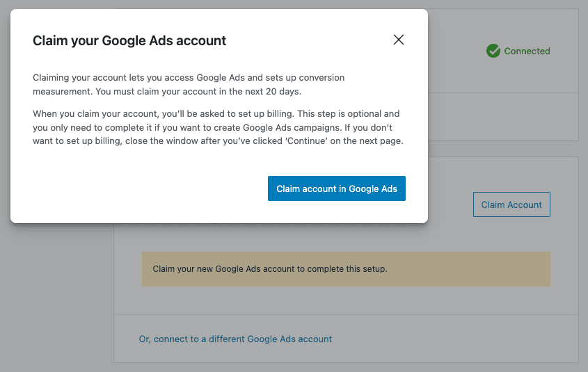Screen dimensions: 588x372
Task: Click paragraph starting 'When you claim your account'
Action: point(218,127)
